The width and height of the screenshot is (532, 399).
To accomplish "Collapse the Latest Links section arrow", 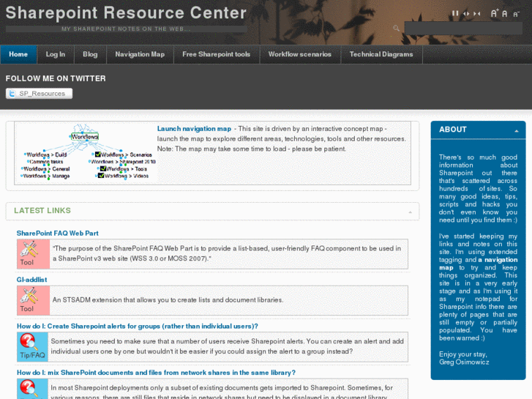I will click(411, 212).
